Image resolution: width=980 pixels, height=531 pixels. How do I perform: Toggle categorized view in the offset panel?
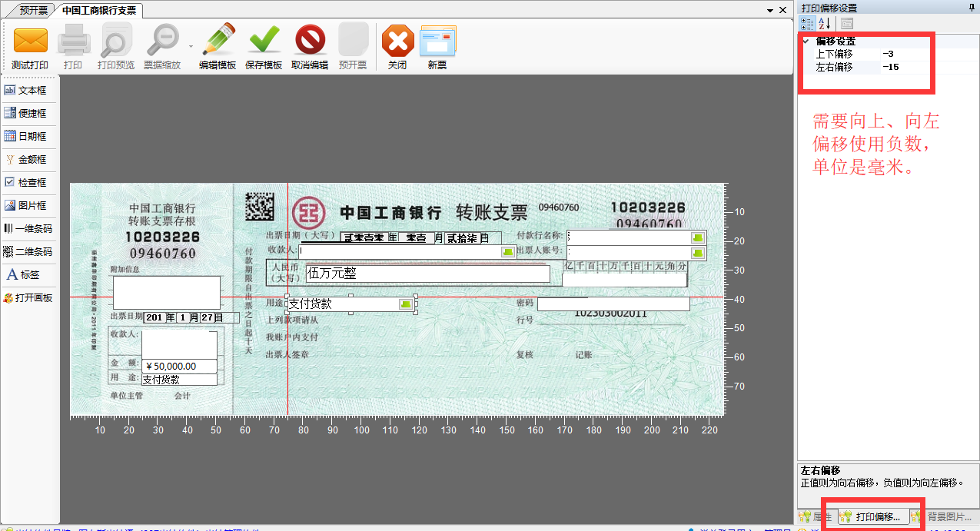pyautogui.click(x=806, y=24)
